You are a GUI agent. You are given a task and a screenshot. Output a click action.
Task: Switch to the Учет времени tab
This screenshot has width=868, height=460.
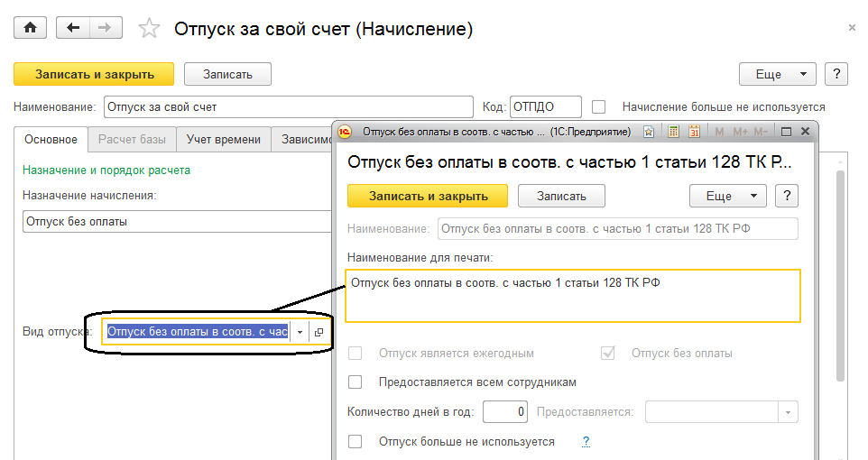pyautogui.click(x=224, y=139)
